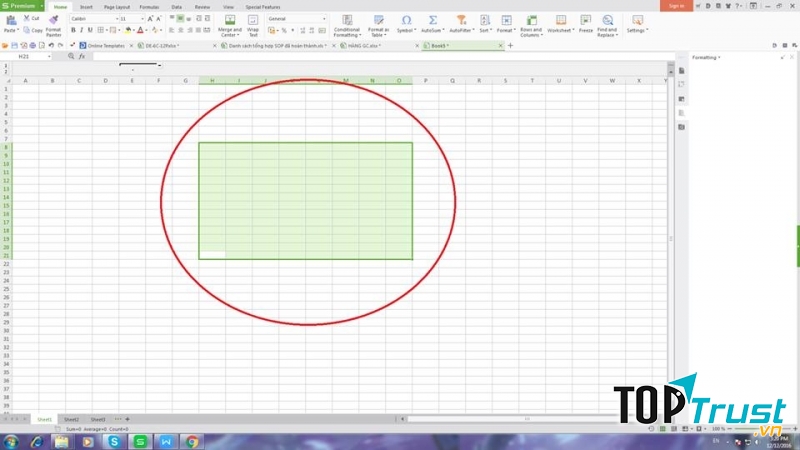Open the Calibri font name dropdown
Viewport: 800px width, 450px height.
point(92,19)
